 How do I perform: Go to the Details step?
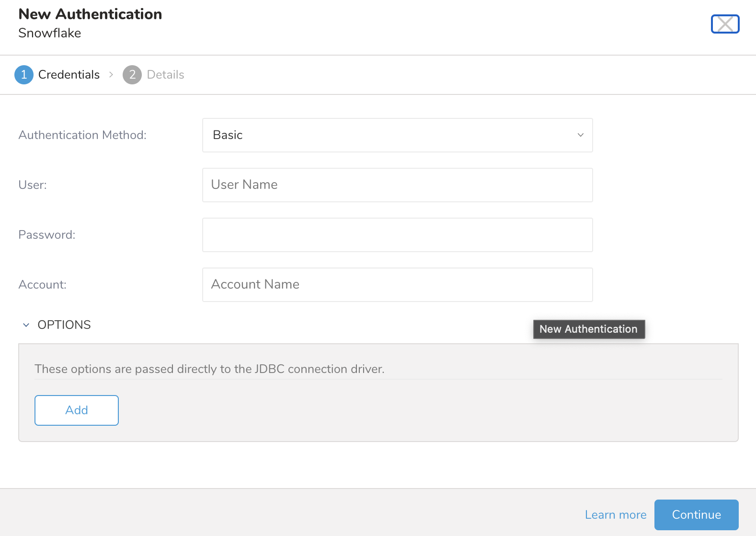pos(165,75)
